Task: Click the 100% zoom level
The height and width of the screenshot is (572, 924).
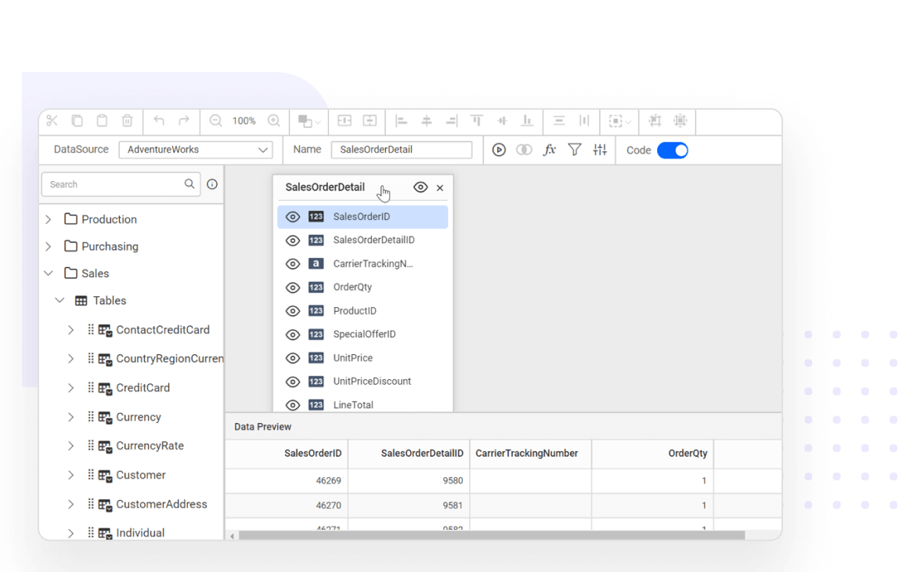Action: point(244,121)
